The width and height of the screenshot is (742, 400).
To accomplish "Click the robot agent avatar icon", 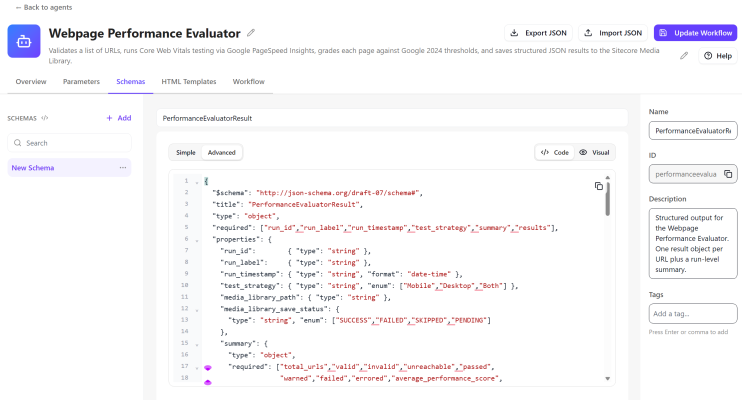I will tap(24, 42).
